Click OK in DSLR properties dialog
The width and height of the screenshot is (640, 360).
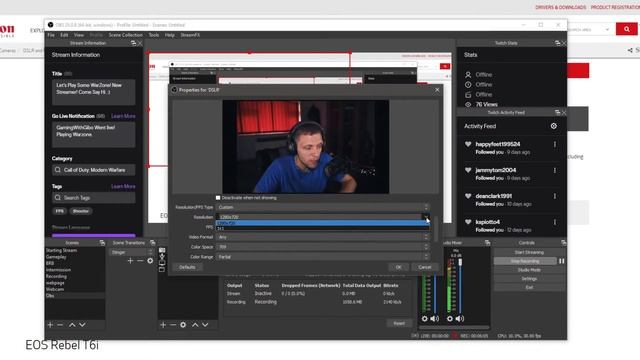click(399, 267)
